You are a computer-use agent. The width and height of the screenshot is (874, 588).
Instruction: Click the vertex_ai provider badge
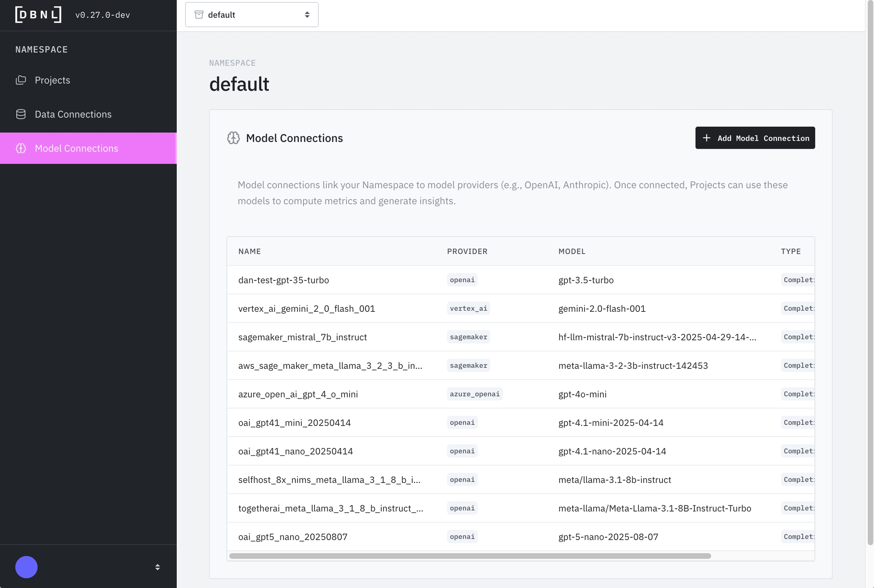(x=468, y=308)
